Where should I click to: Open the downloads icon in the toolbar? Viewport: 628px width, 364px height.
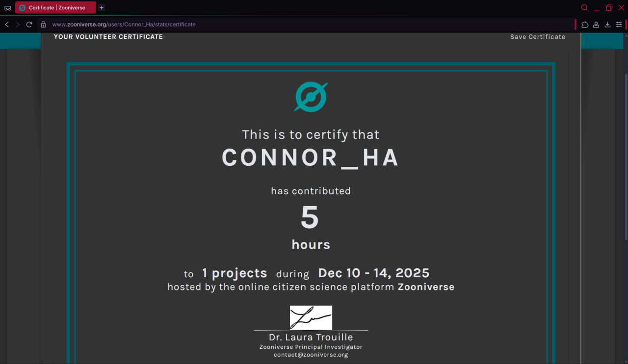pyautogui.click(x=607, y=25)
